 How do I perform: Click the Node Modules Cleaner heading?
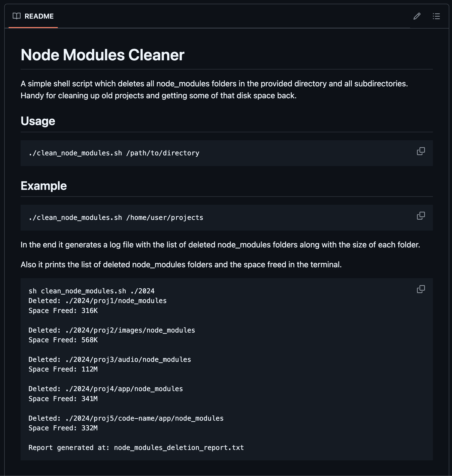tap(102, 55)
